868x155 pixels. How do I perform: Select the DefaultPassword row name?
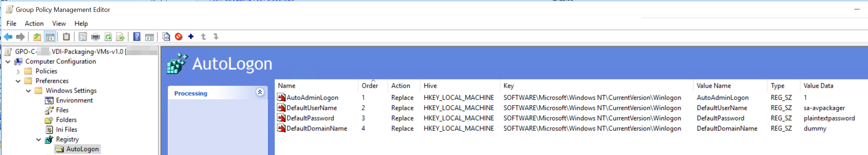click(310, 118)
